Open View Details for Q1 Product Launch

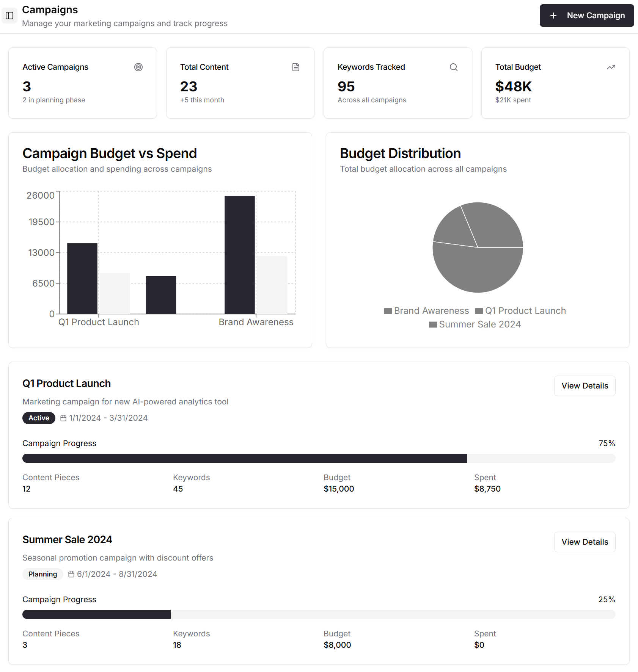tap(585, 386)
